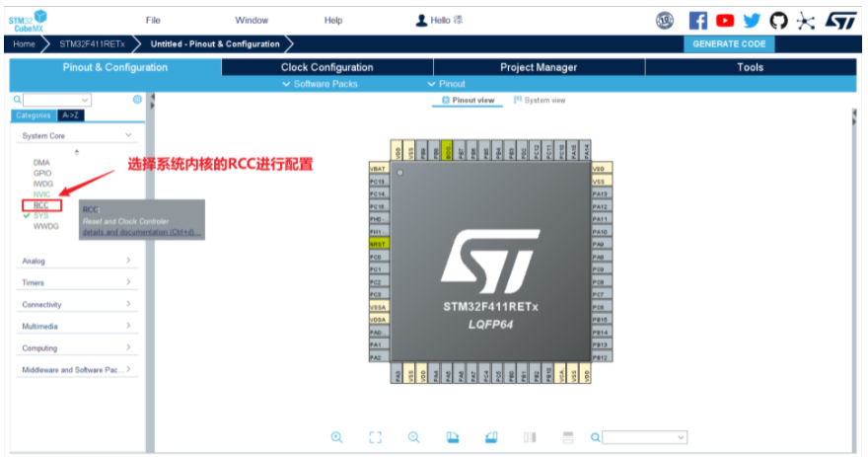Open the Window menu

click(252, 21)
